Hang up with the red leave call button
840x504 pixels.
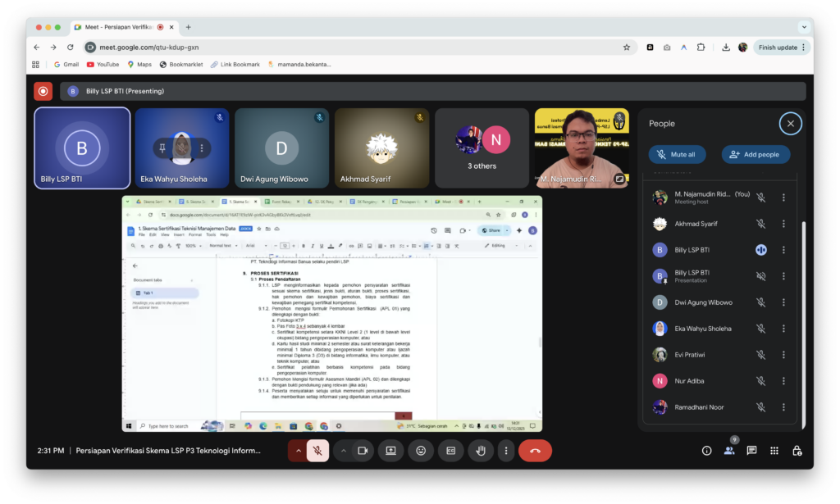pos(535,450)
